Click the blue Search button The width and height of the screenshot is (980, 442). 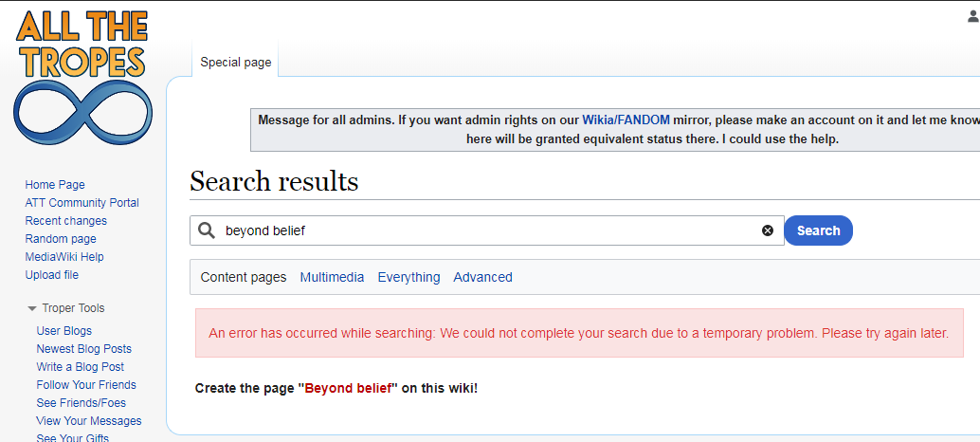tap(818, 230)
